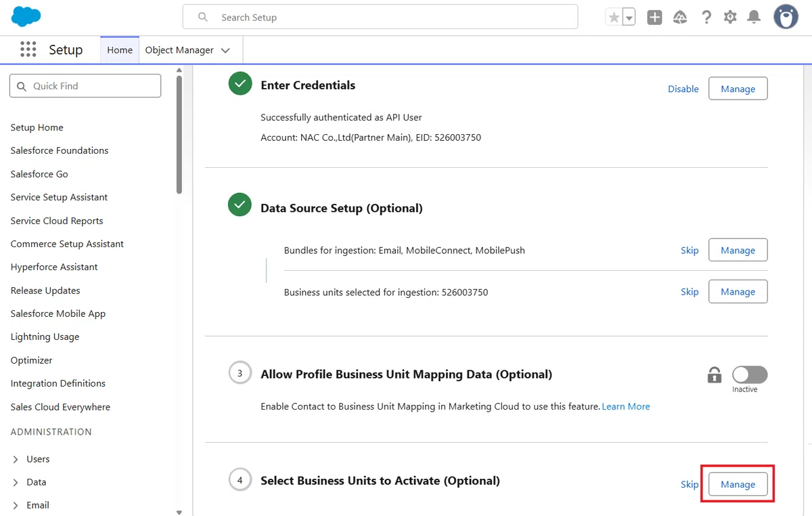Open the Setup gear icon
Screen dimensions: 812x516
tap(729, 18)
